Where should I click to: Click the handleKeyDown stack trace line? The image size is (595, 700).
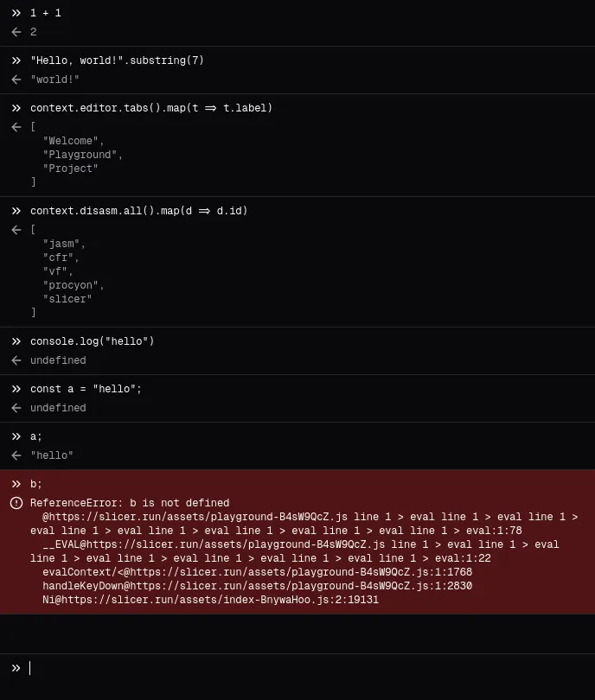tap(257, 586)
